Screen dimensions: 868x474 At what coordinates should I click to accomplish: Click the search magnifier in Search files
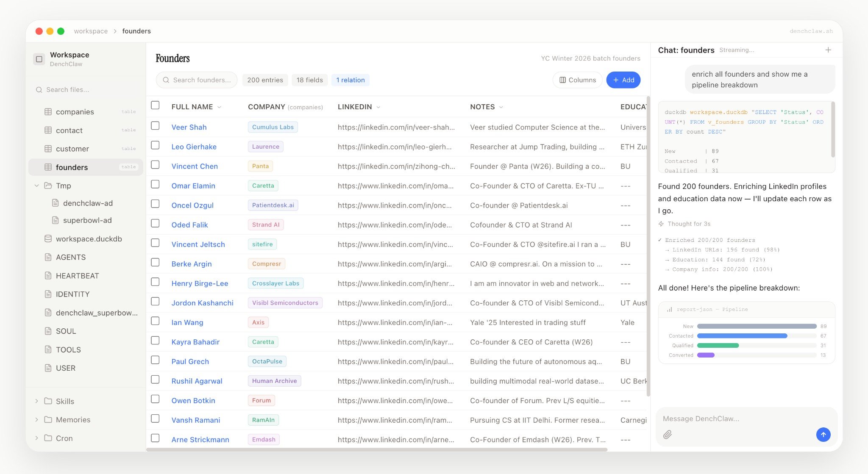tap(39, 89)
